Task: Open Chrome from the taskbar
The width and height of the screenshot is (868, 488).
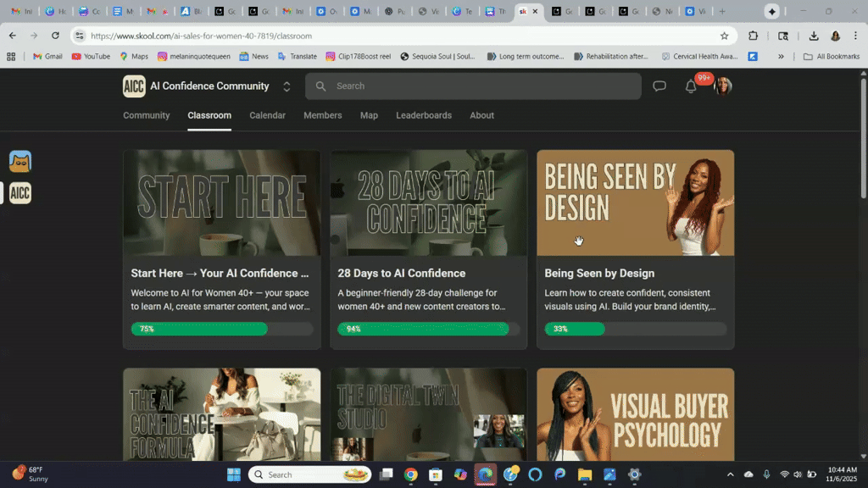Action: tap(410, 474)
